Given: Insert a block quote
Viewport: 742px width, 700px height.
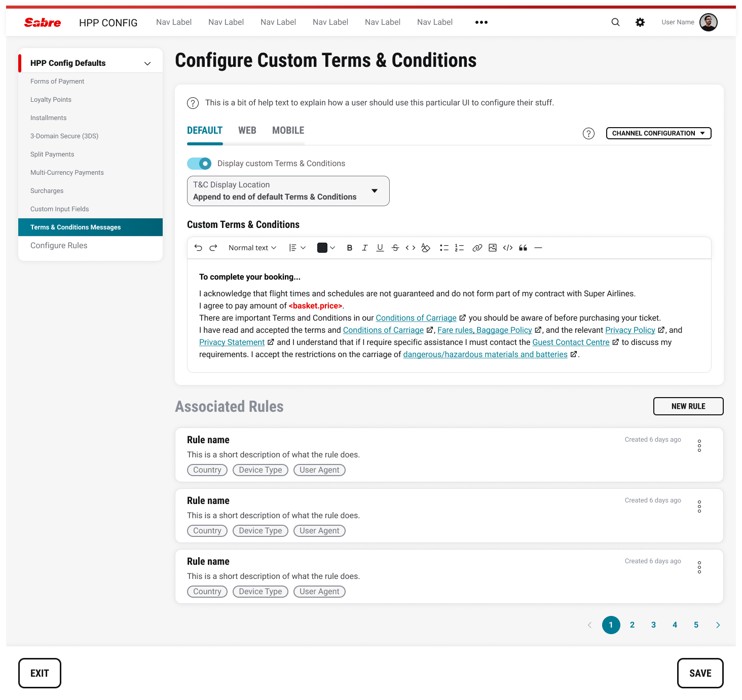Looking at the screenshot, I should tap(523, 248).
